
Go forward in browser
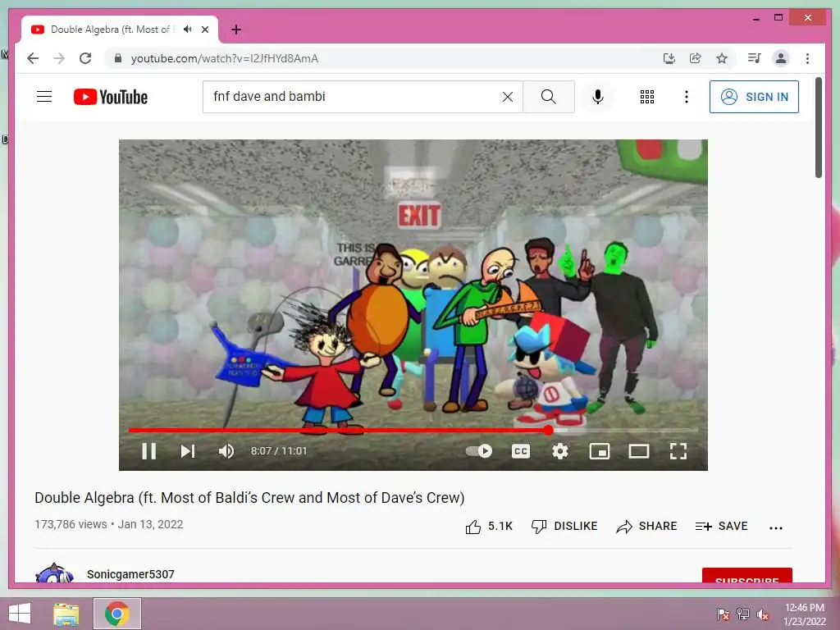coord(59,58)
